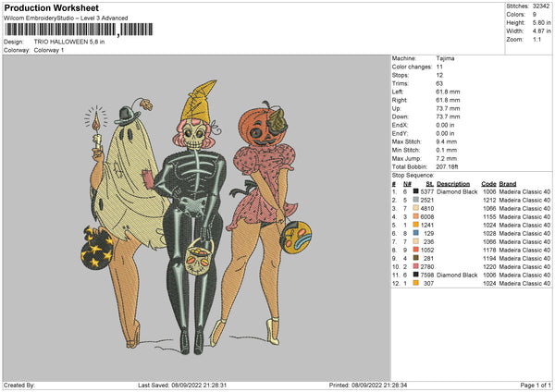555x392 pixels.
Task: Select thread code '1178'
Action: point(489,251)
